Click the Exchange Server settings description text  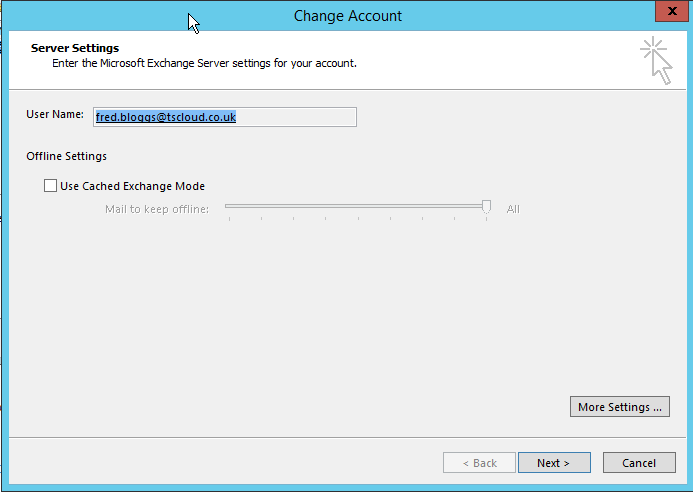point(204,63)
